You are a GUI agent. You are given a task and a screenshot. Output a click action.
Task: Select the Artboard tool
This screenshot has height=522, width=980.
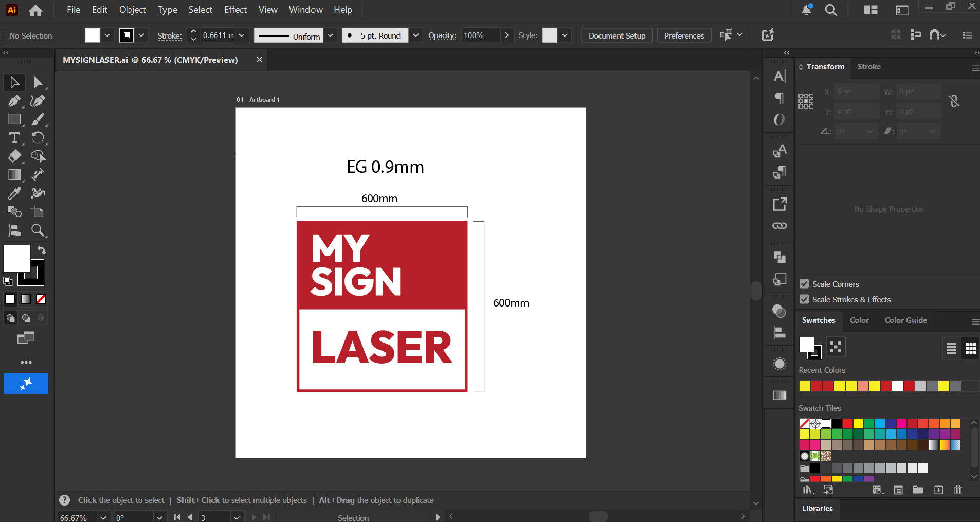[38, 212]
